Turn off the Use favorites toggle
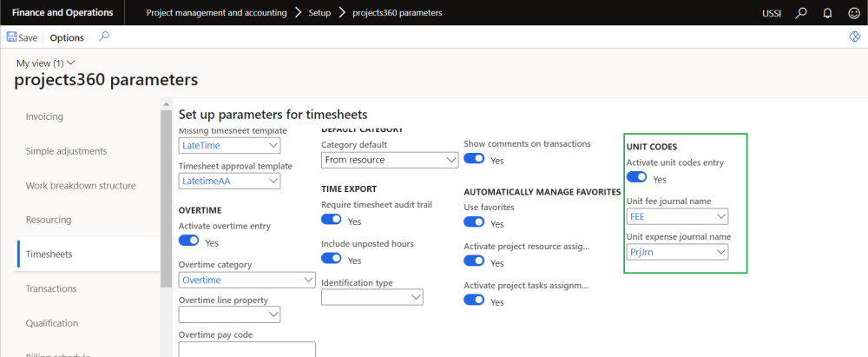The width and height of the screenshot is (868, 357). point(474,222)
